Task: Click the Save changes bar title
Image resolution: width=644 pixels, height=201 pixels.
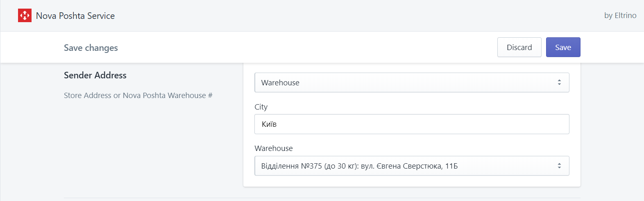Action: (x=91, y=48)
